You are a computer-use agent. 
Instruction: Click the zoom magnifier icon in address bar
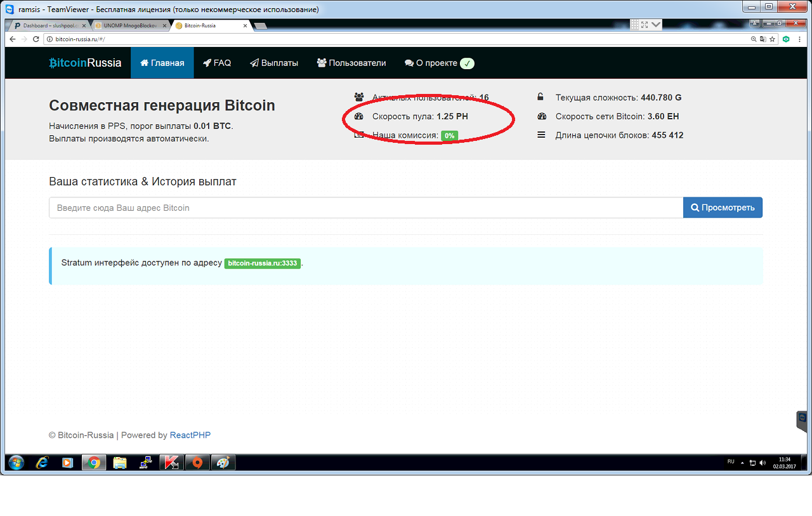click(x=754, y=39)
